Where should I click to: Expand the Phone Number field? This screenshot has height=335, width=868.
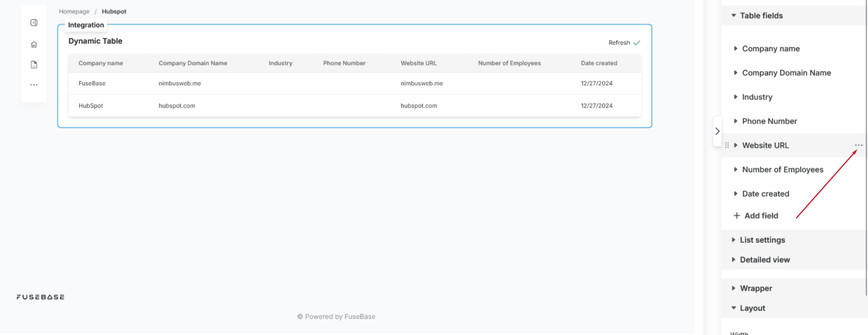click(x=735, y=121)
